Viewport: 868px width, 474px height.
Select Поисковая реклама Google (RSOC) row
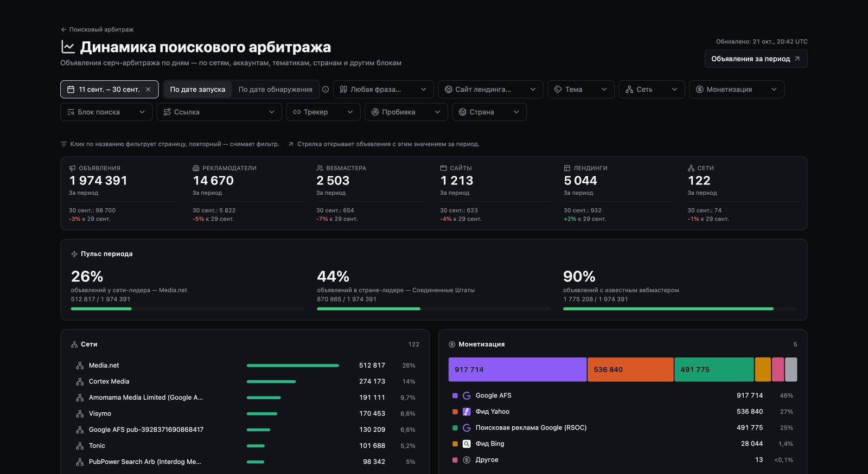pyautogui.click(x=623, y=427)
